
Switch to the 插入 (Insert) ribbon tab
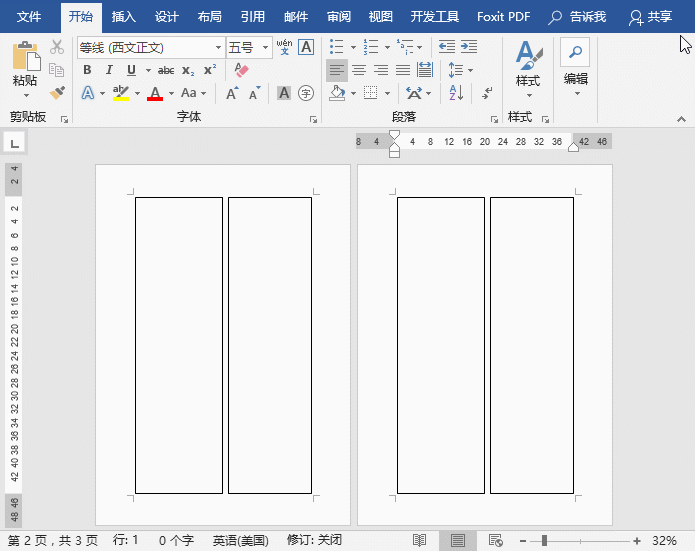point(124,17)
